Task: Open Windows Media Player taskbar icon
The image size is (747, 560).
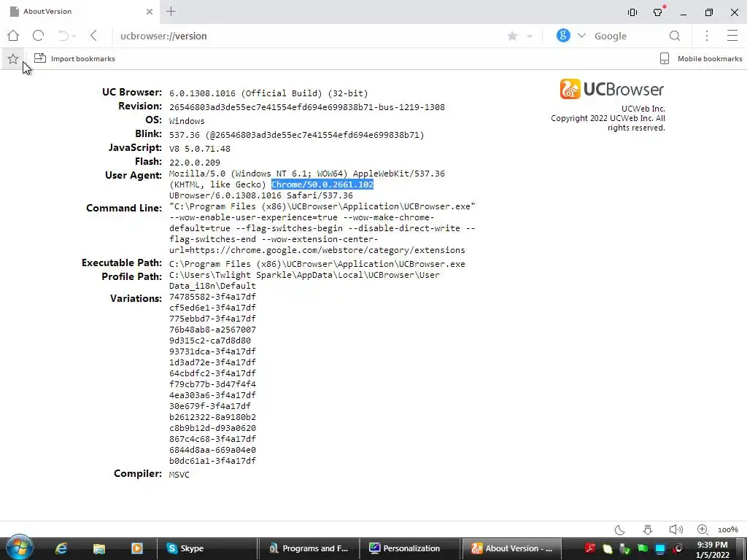Action: coord(137,548)
